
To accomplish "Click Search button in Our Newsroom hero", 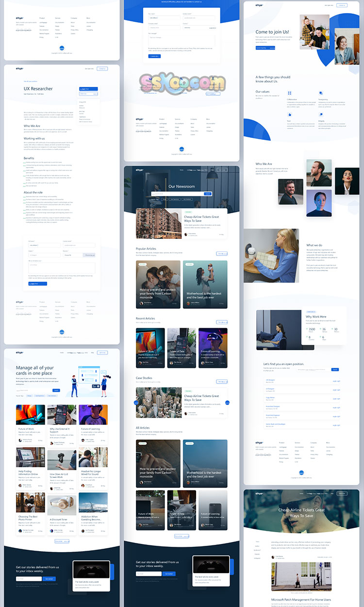I will point(208,194).
